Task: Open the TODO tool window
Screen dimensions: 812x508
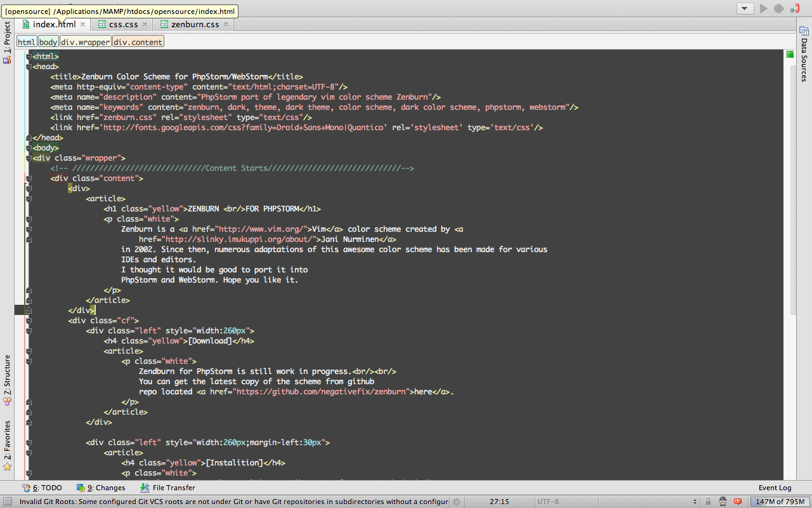Action: (x=43, y=488)
